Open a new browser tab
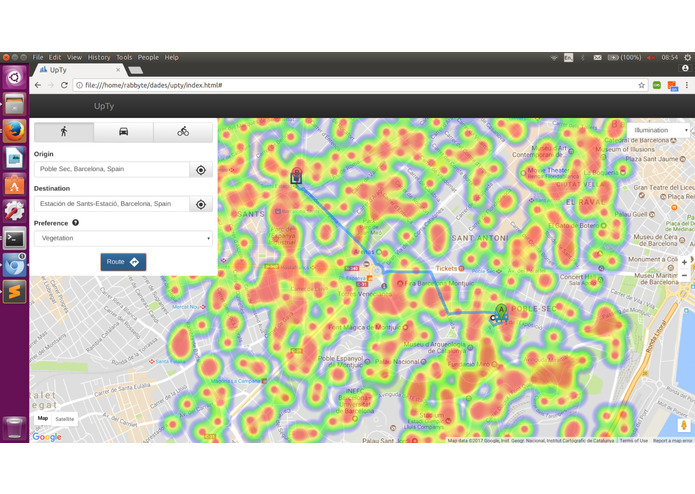This screenshot has width=695, height=494. [135, 70]
